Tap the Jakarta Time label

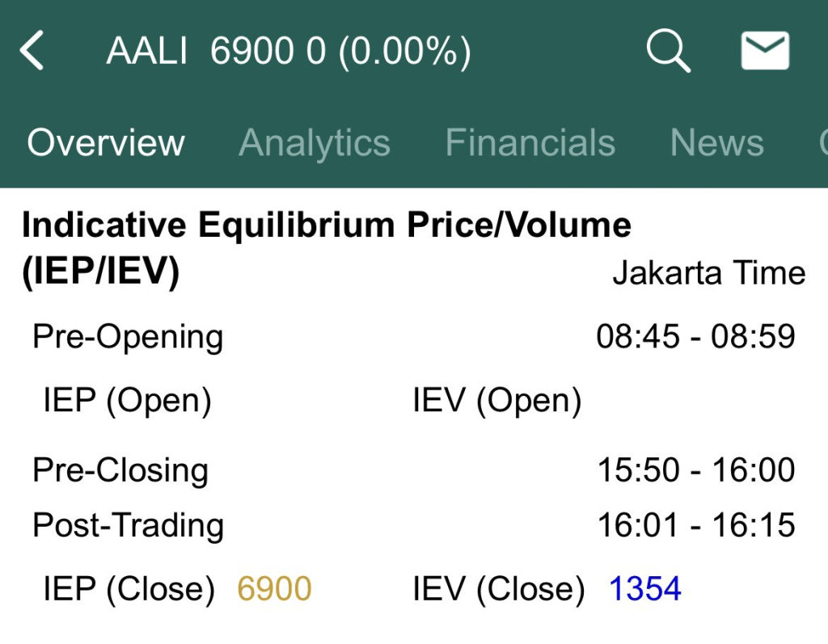708,273
